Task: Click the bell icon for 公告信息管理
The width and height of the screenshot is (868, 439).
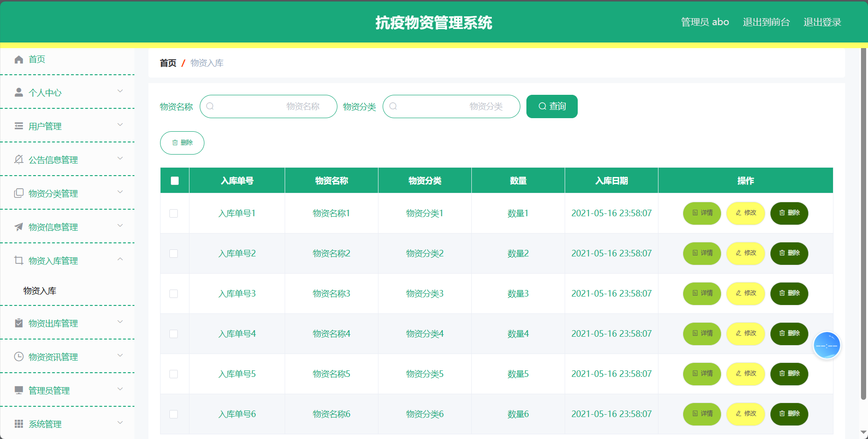Action: (x=19, y=160)
